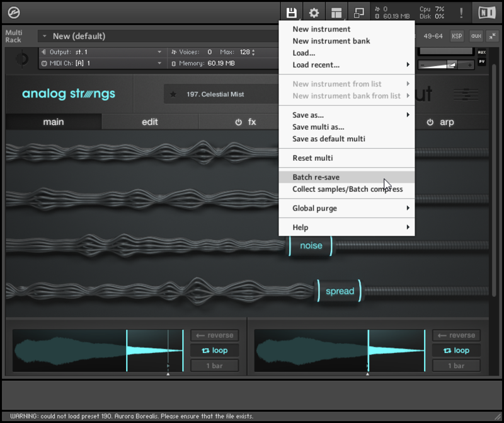Select Save multi as...
Viewport: 504px width, 423px height.
(x=347, y=127)
